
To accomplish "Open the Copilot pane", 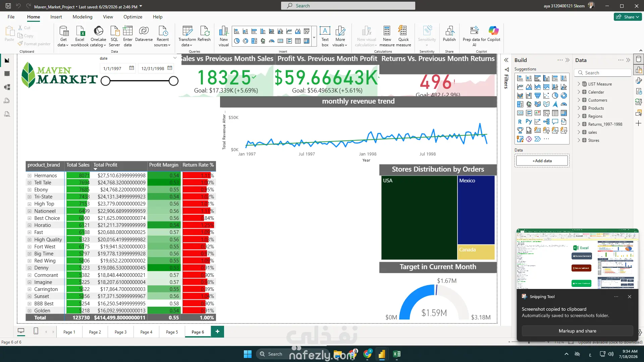I will [494, 34].
